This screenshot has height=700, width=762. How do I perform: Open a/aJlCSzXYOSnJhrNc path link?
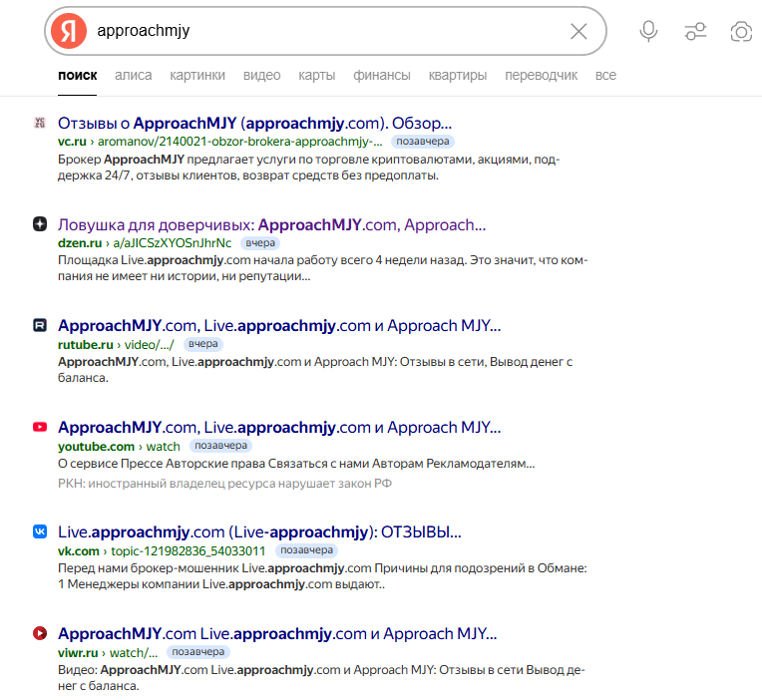(x=172, y=243)
